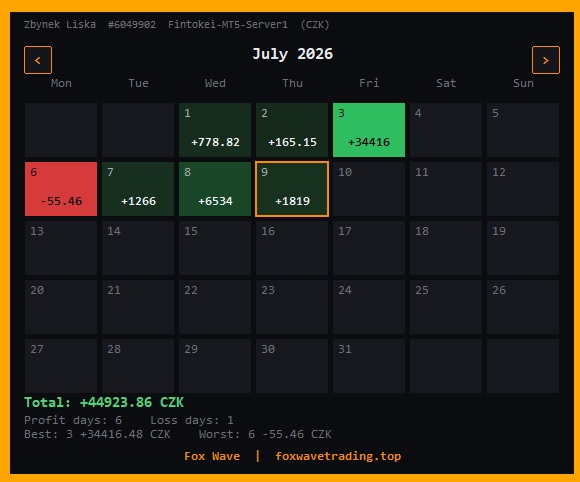This screenshot has height=482, width=580.
Task: Select day 30 in calendar
Action: tap(292, 366)
